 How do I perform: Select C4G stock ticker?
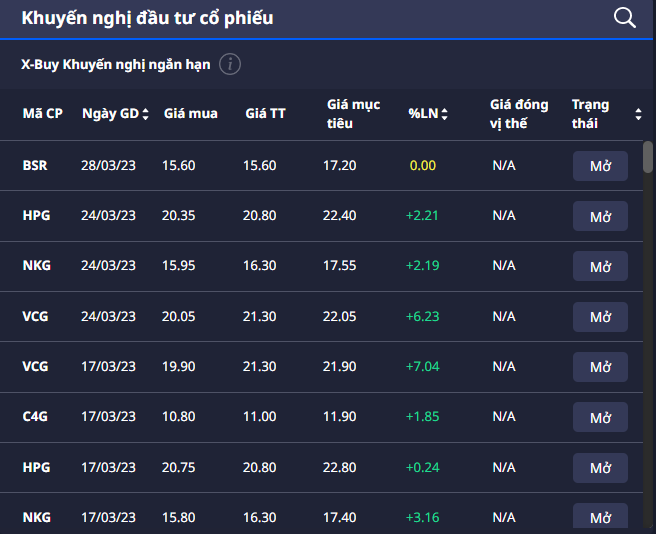click(35, 416)
